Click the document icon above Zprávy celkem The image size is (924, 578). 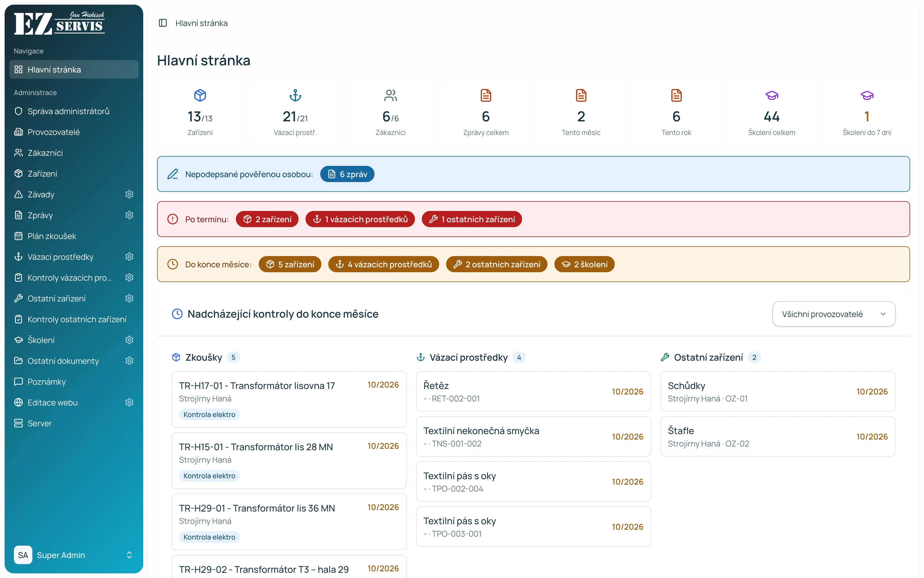point(486,95)
